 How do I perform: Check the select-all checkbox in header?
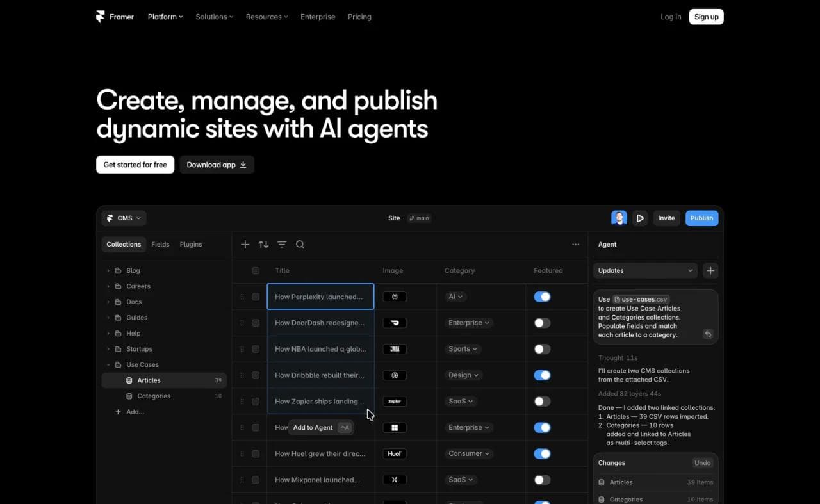pos(256,271)
